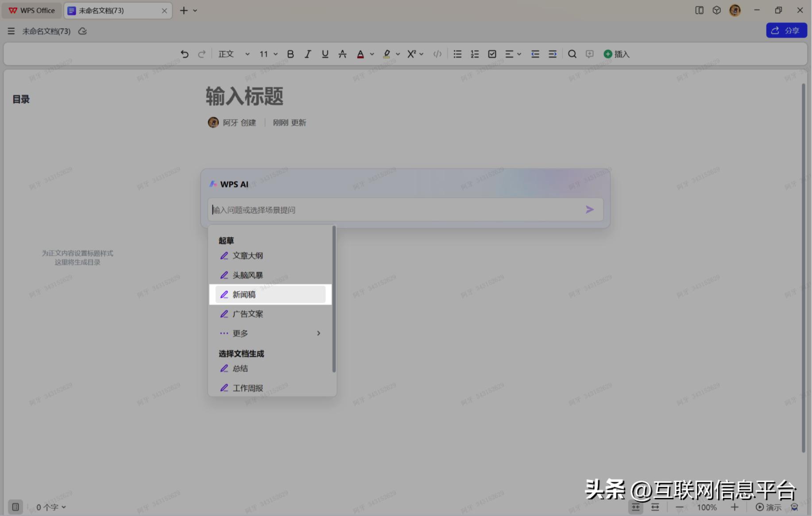Toggle bold formatting in the toolbar
Screen dimensions: 812x516
coord(290,54)
